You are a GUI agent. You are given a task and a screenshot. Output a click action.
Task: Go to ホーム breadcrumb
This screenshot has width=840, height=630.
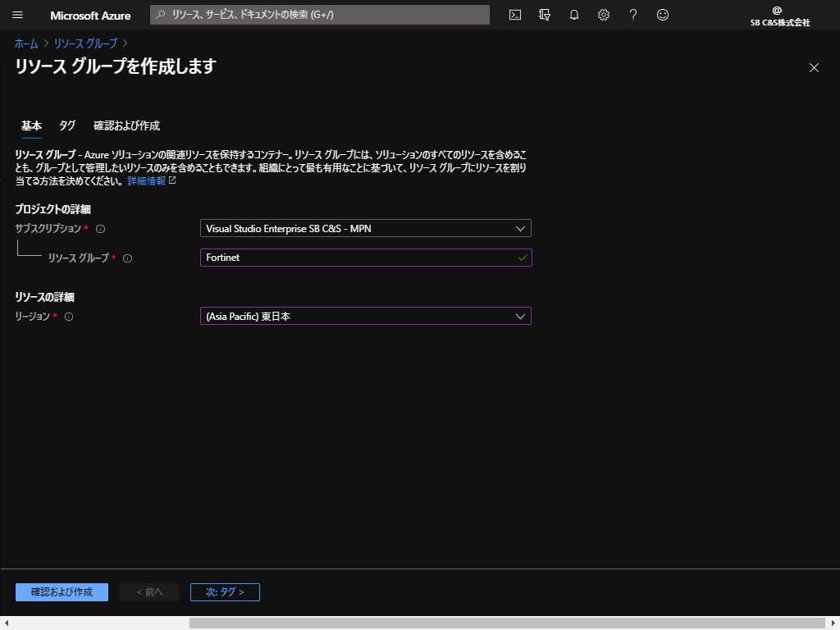(26, 43)
